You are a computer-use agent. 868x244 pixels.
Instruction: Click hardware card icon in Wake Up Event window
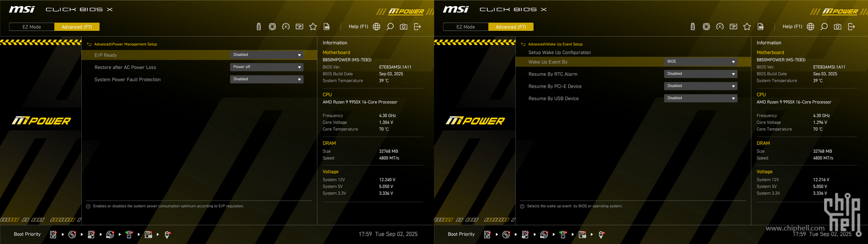tap(733, 27)
